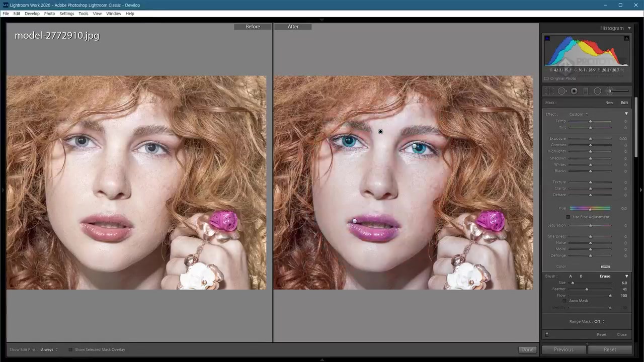Enable Use Fine Adjustment checkbox
Screen dimensions: 644x362
coord(569,217)
